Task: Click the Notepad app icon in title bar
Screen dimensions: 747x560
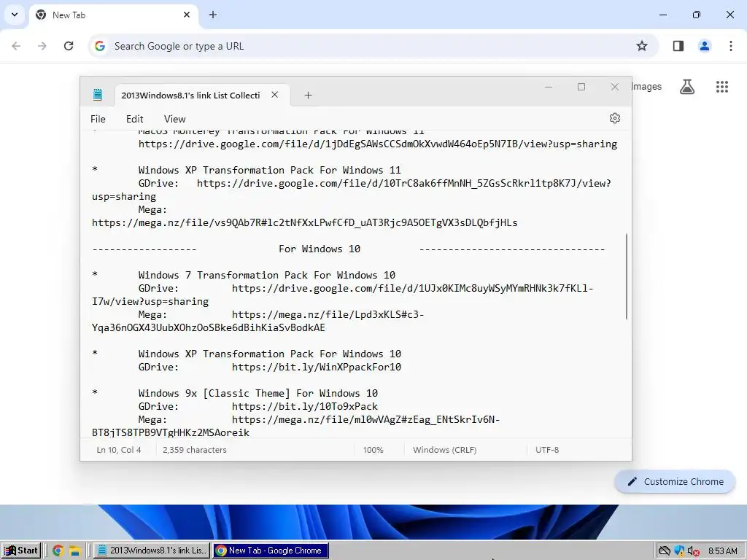Action: 98,95
